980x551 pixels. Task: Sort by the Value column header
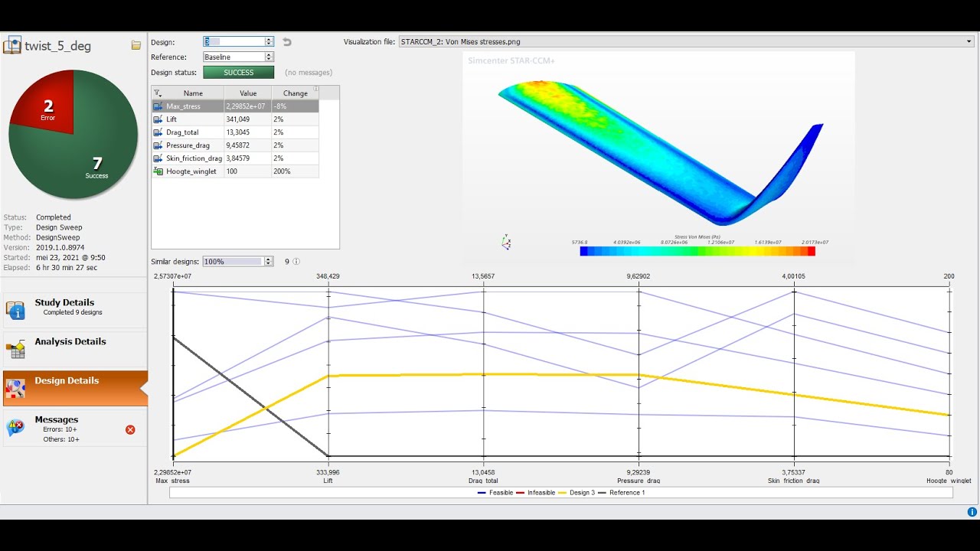(x=248, y=93)
